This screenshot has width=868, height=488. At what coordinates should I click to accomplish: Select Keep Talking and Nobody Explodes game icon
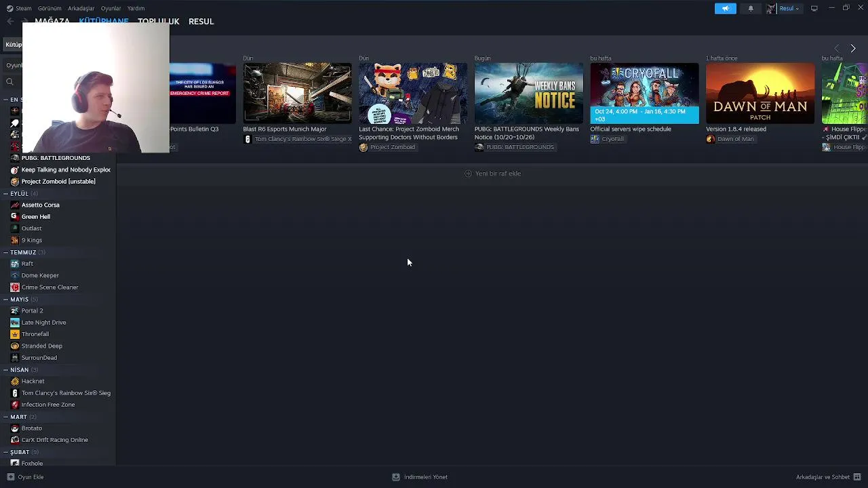coord(15,170)
